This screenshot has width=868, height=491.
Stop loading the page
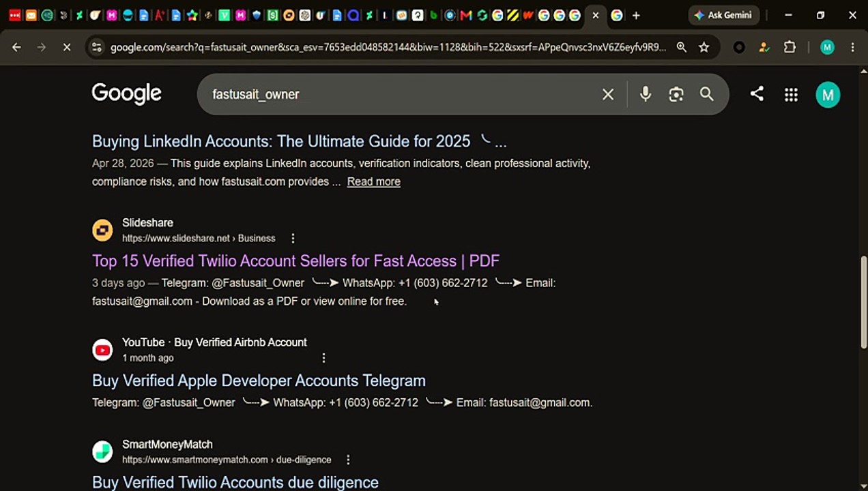tap(67, 47)
